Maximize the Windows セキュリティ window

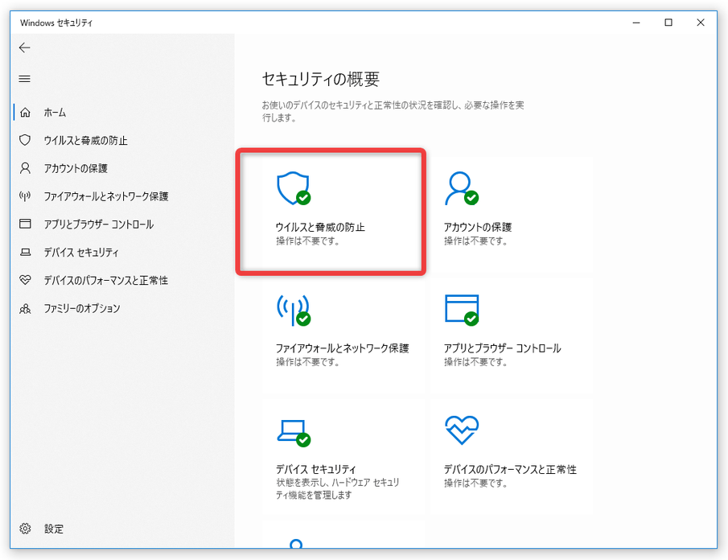pos(668,23)
